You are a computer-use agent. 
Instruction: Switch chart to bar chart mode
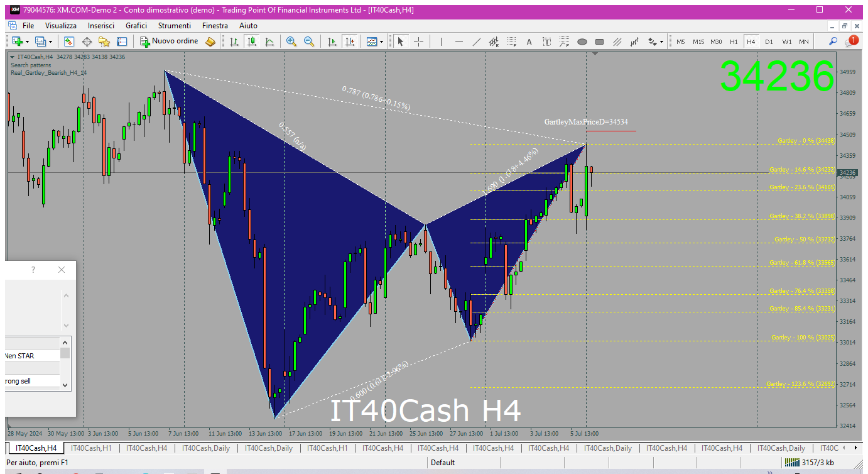[234, 41]
